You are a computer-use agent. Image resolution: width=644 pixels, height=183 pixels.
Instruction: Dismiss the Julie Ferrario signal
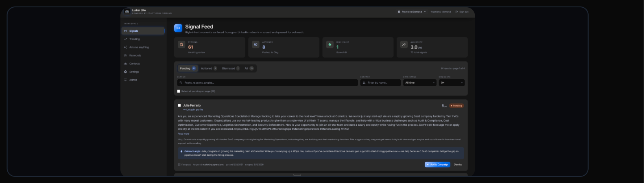(458, 165)
